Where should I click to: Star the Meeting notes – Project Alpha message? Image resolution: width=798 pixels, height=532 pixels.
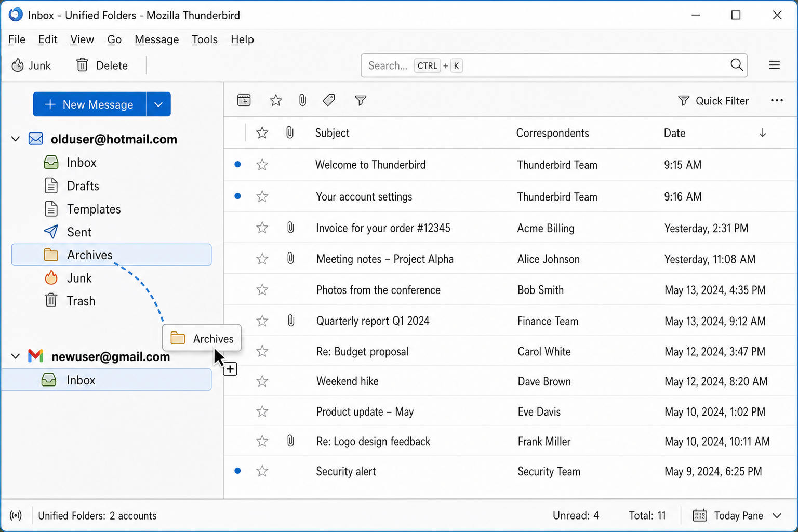[x=262, y=259]
